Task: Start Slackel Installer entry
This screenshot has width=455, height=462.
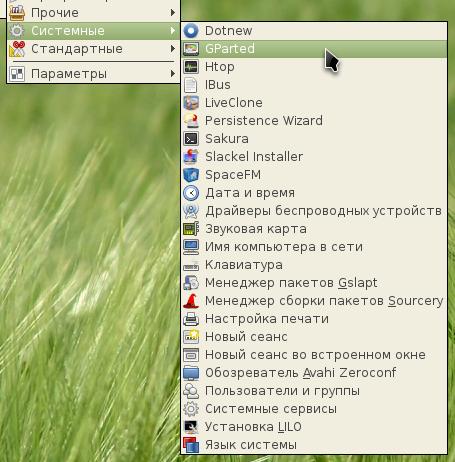Action: (314, 157)
